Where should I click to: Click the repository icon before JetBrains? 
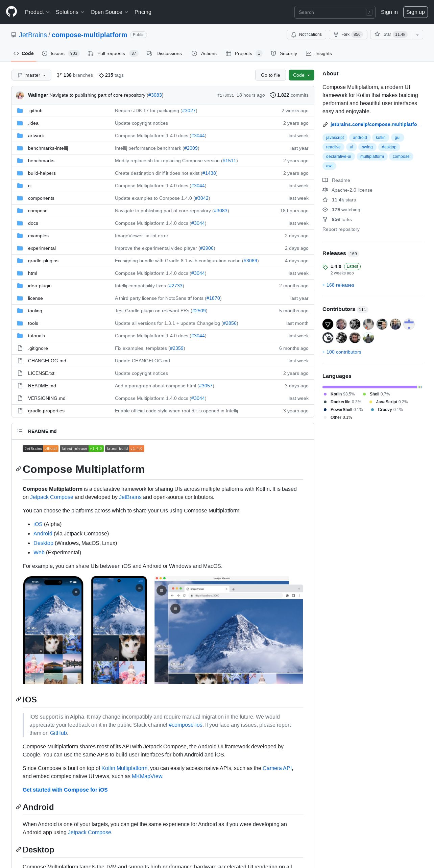tap(14, 35)
